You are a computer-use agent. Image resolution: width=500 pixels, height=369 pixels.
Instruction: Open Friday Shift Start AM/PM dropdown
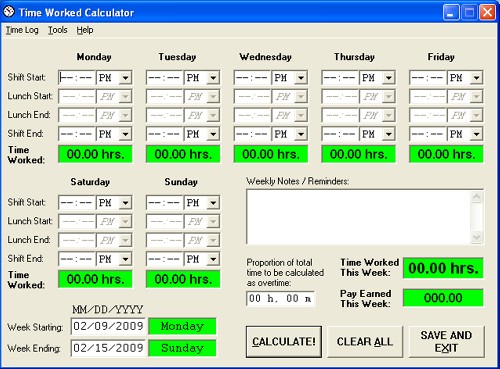[476, 78]
